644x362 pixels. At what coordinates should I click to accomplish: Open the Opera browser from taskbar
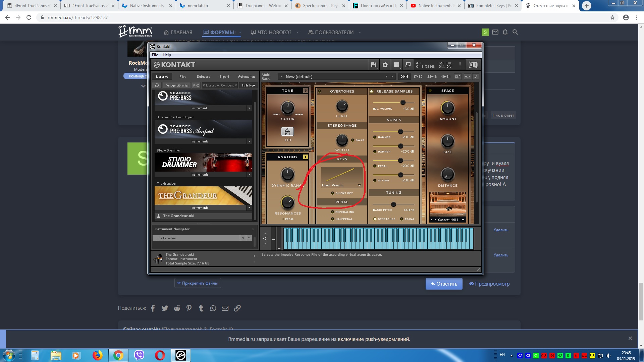[160, 355]
